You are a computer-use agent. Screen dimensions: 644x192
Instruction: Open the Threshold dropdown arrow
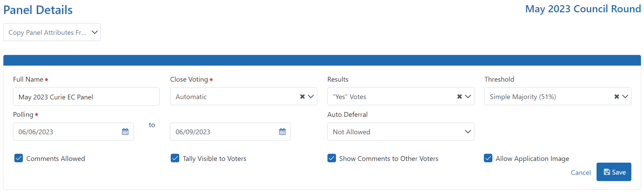point(625,97)
